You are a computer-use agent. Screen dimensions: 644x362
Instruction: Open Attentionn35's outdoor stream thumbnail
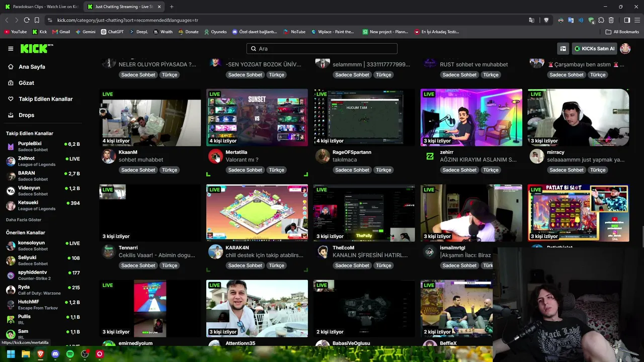click(257, 308)
